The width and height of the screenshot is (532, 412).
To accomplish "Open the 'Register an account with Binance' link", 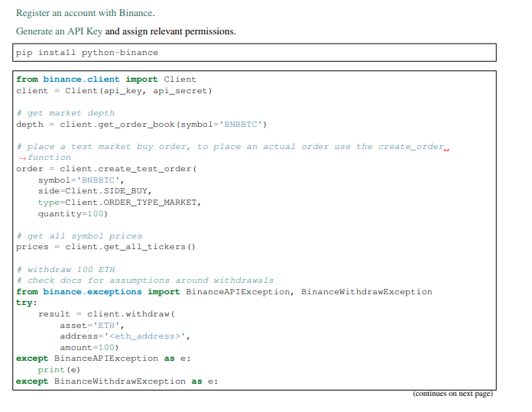I will 85,13.
